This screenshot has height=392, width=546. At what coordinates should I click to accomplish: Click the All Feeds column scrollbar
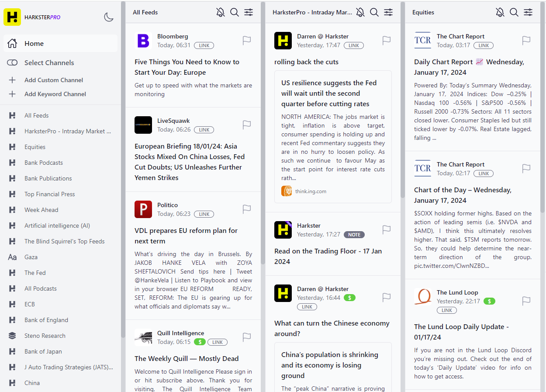pos(263,132)
